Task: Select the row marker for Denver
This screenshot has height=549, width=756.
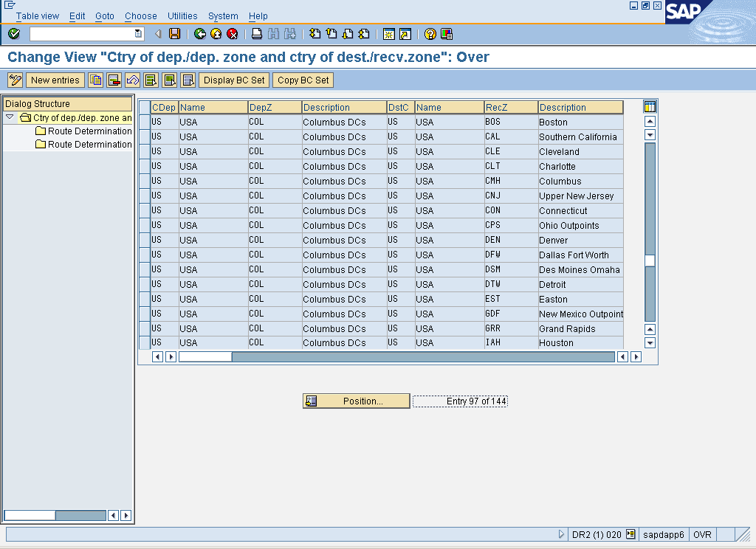Action: click(x=145, y=240)
